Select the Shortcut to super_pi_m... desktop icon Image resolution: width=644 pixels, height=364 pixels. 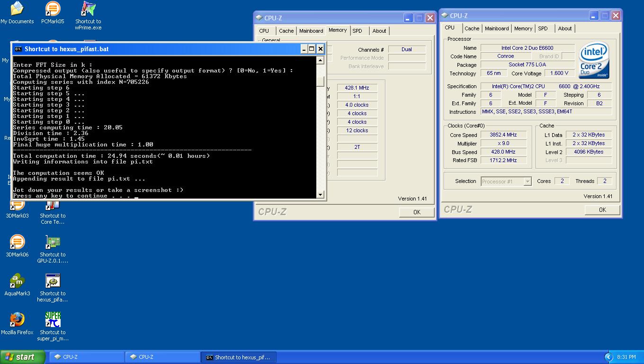point(53,327)
